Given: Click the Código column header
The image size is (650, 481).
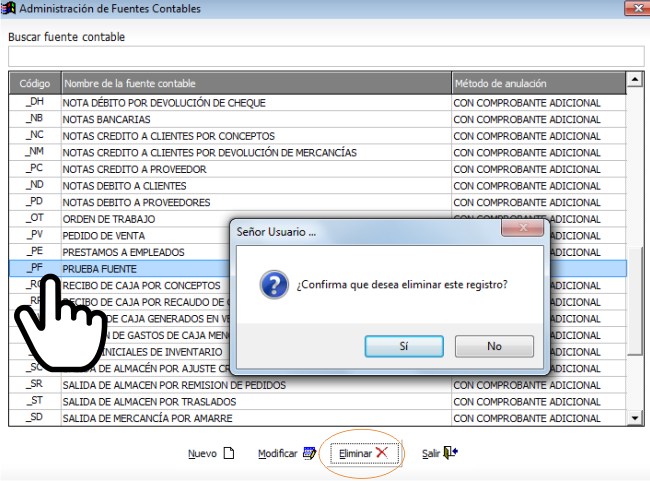Looking at the screenshot, I should [35, 83].
